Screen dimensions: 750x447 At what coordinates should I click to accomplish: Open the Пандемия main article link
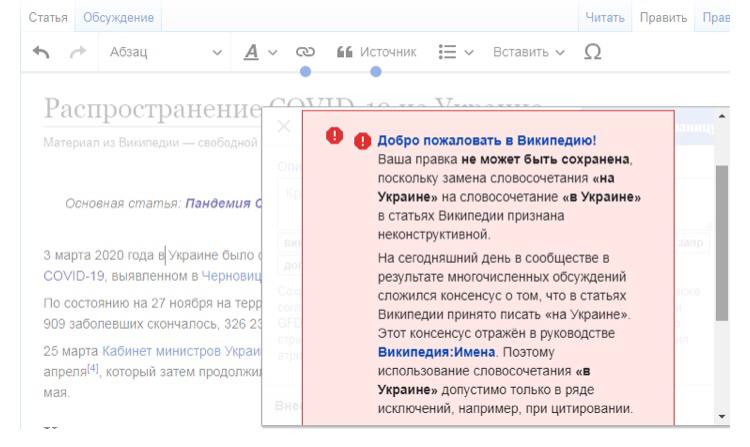pos(224,203)
